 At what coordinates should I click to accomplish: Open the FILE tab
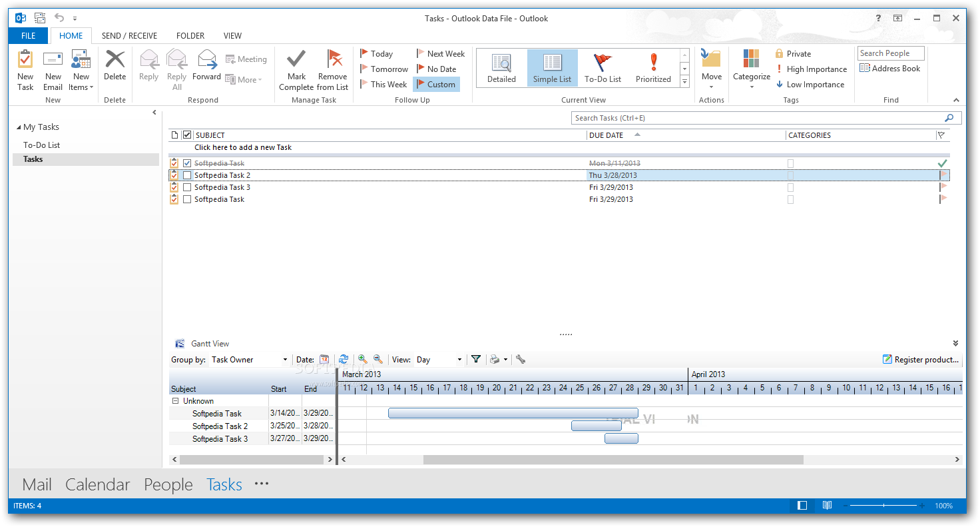pos(28,36)
